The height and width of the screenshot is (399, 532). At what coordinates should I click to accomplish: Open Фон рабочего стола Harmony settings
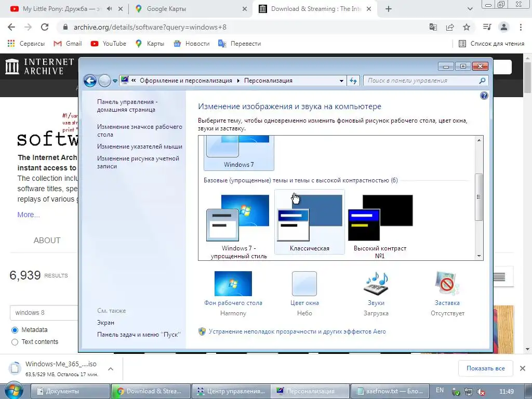[233, 294]
